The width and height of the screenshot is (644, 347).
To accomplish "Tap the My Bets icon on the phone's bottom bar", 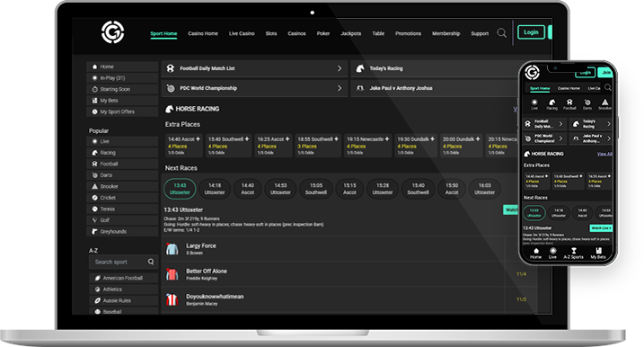I will pyautogui.click(x=598, y=251).
